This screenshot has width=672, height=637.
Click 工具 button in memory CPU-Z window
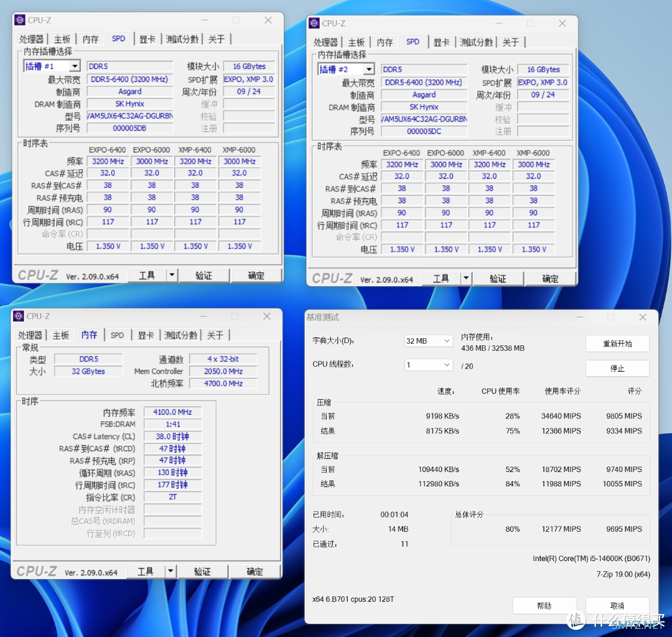(146, 571)
